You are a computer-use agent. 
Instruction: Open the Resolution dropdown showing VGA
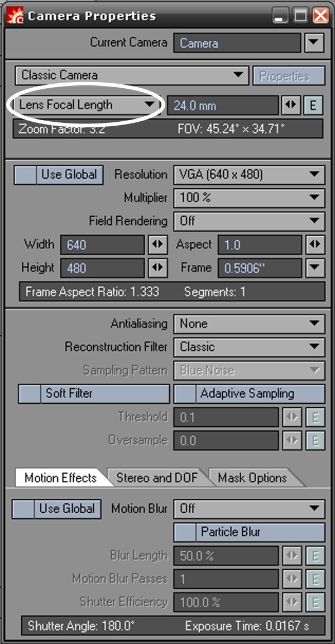249,174
